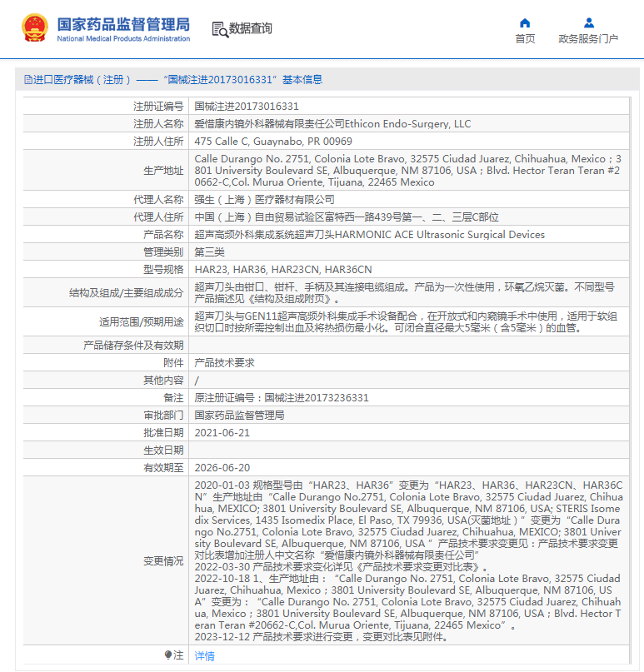Click the 生产地址 value with Ciudad Juarez
Screen dimensions: 644x672
tap(407, 171)
